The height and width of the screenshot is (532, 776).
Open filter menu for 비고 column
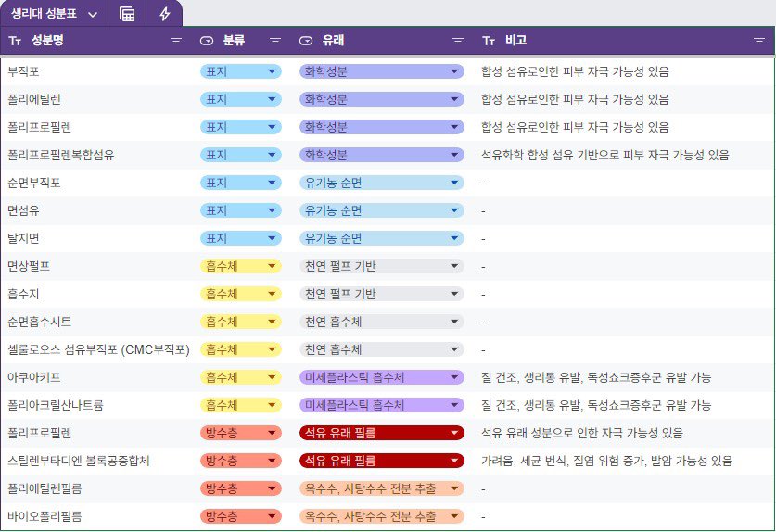[x=758, y=41]
